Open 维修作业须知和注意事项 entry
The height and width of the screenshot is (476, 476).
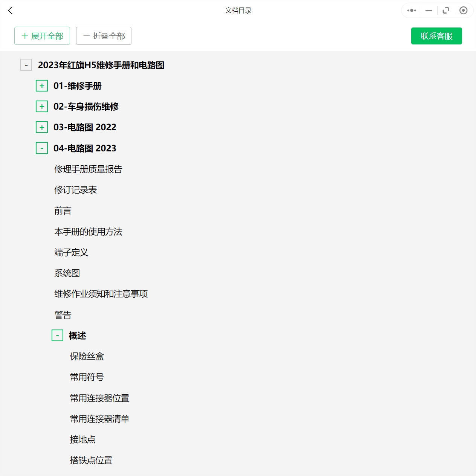[101, 294]
